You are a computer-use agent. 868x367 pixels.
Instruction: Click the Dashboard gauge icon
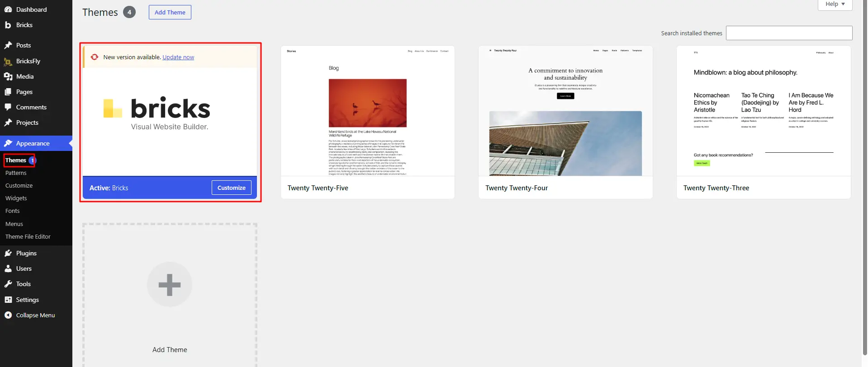(8, 9)
